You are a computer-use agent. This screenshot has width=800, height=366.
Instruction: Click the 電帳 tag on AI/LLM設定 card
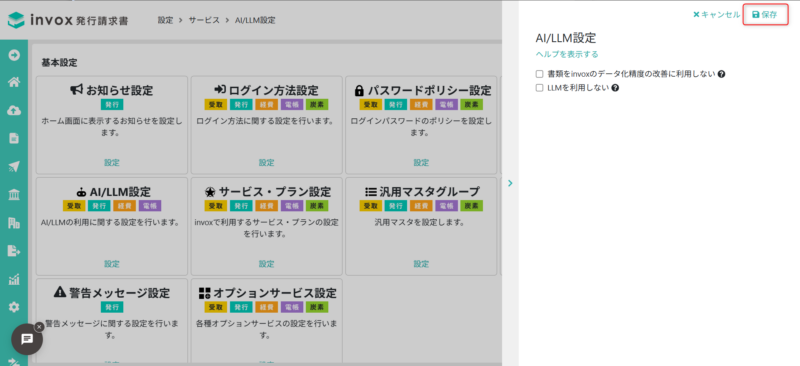pos(149,206)
